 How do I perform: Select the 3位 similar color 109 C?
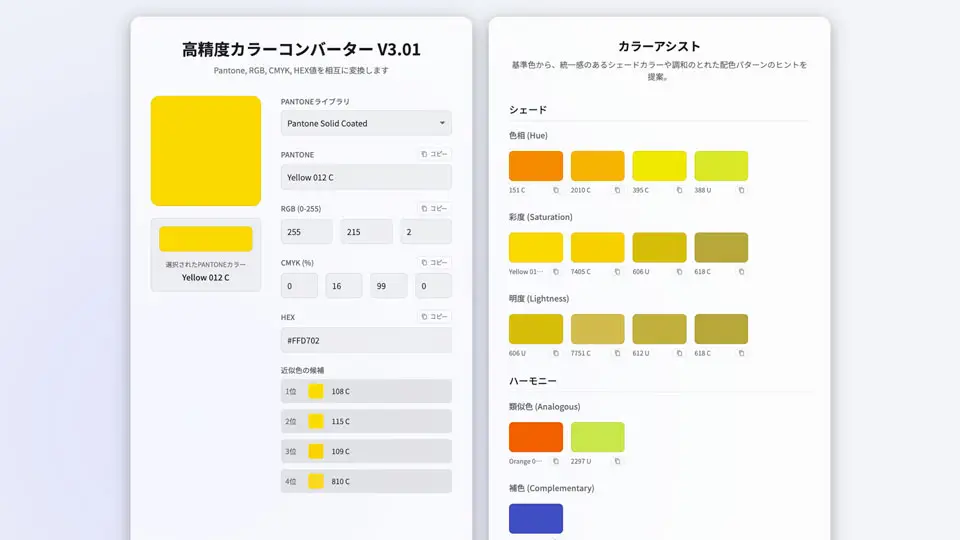pyautogui.click(x=366, y=451)
